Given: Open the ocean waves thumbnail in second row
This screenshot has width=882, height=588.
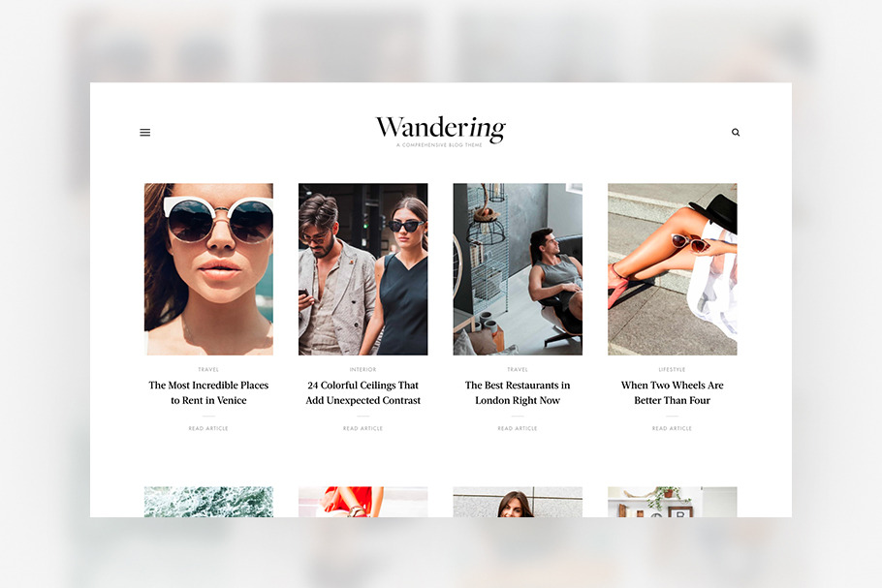Looking at the screenshot, I should (x=208, y=502).
